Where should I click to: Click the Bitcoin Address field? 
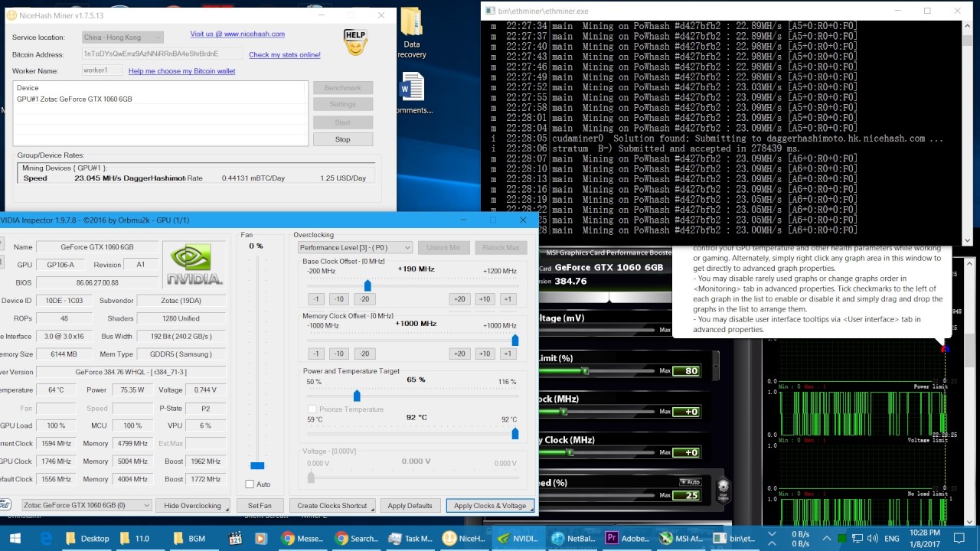coord(162,54)
